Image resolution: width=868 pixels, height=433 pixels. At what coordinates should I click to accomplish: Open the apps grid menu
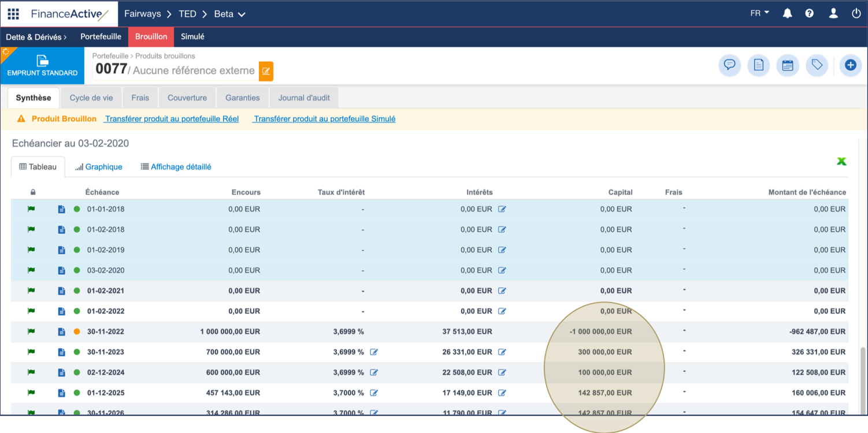pyautogui.click(x=13, y=13)
